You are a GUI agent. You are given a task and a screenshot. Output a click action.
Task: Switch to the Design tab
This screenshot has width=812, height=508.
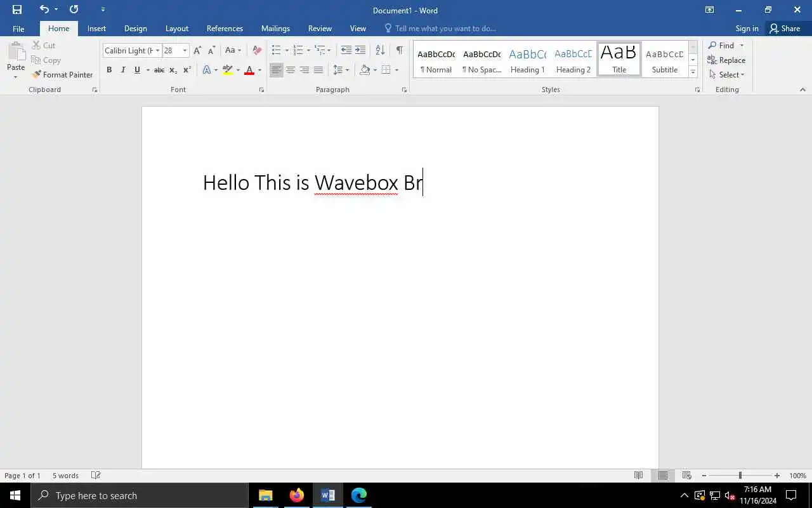[x=135, y=29]
